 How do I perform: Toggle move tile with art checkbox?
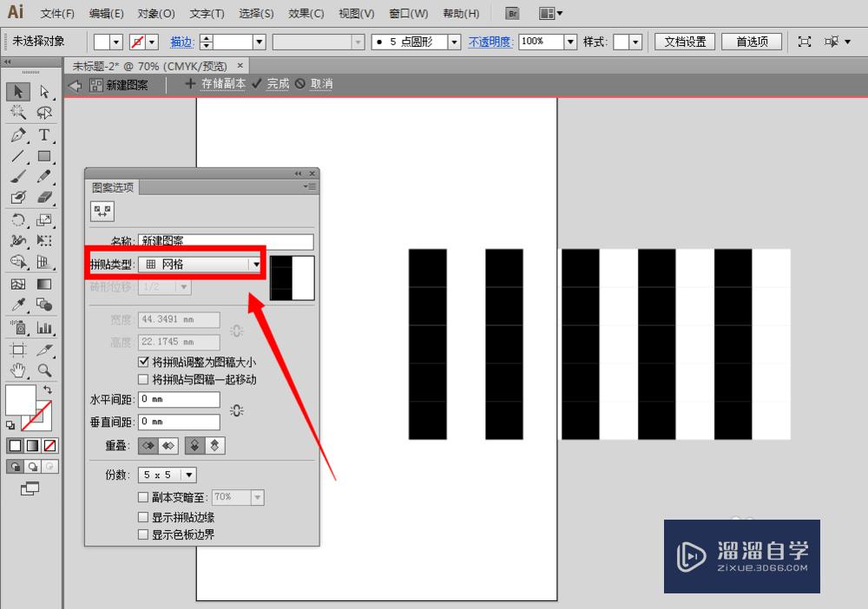143,379
